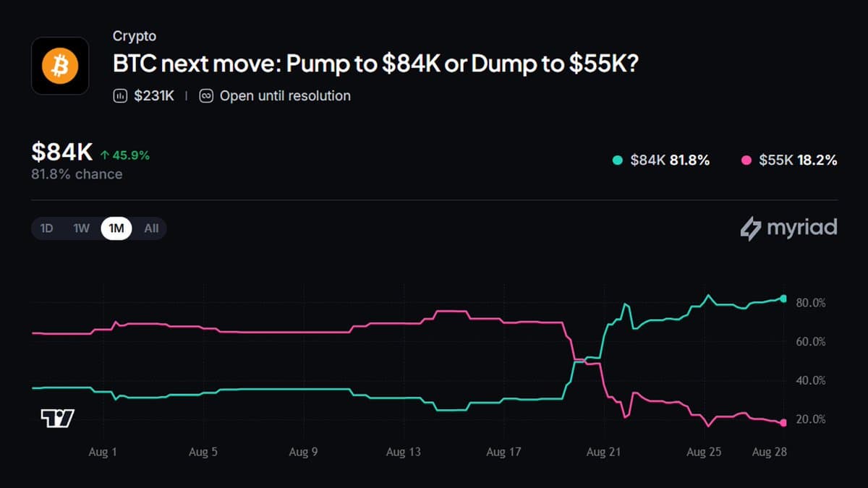Open the Crypto category link
Screen dimensions: 868x488
tap(135, 35)
